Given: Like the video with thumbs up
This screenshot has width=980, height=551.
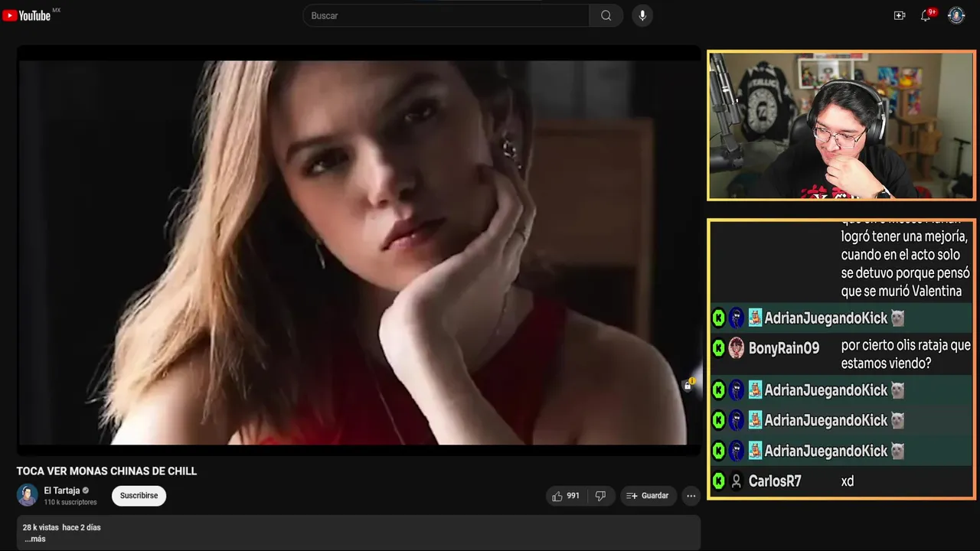Looking at the screenshot, I should click(566, 496).
